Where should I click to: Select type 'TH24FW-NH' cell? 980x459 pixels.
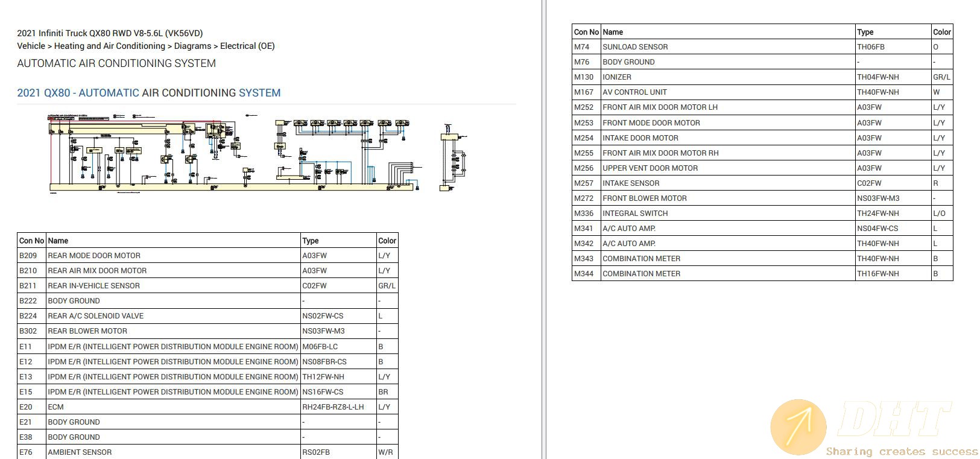pyautogui.click(x=893, y=213)
